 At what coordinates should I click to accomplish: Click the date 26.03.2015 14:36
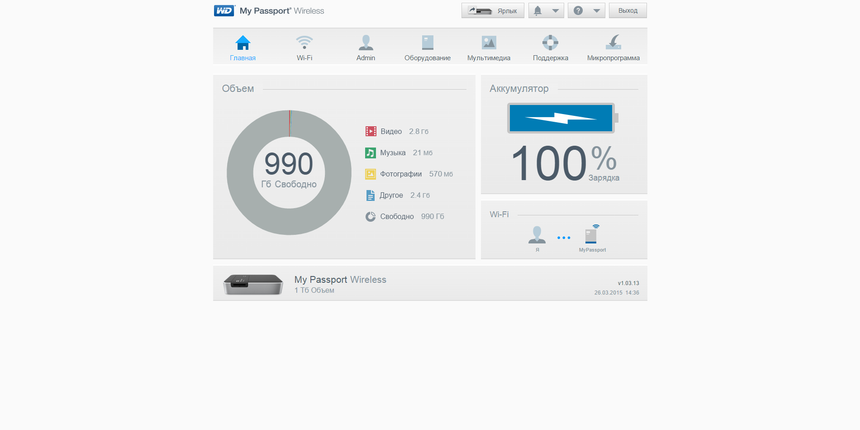point(616,293)
